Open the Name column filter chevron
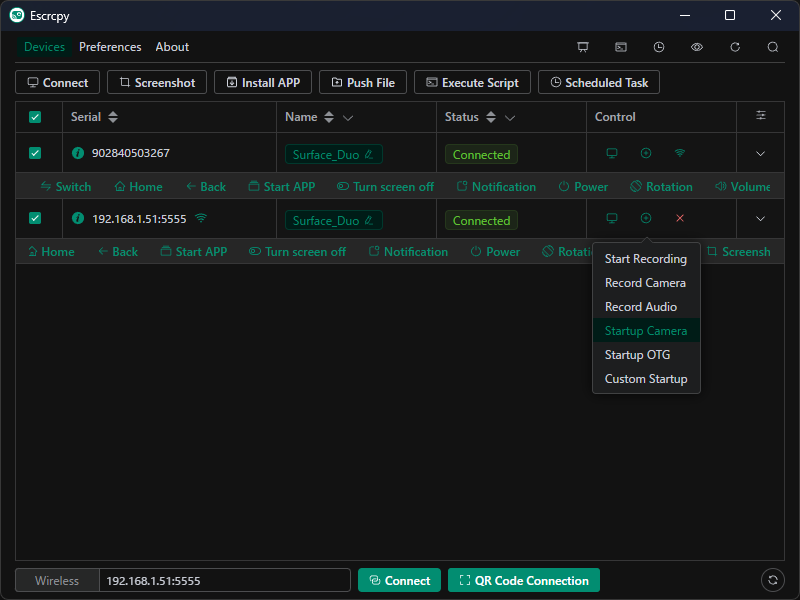 (x=348, y=118)
